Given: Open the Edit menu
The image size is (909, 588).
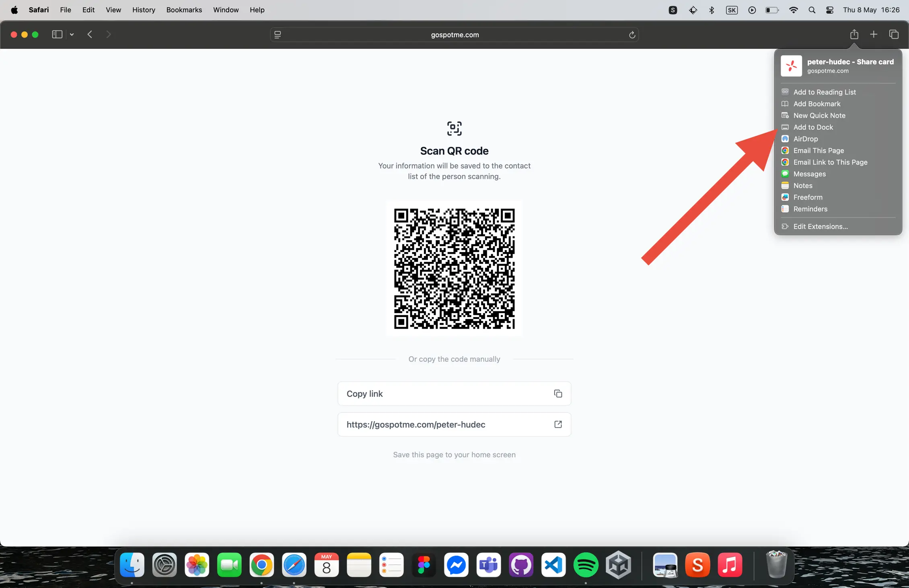Looking at the screenshot, I should point(88,10).
